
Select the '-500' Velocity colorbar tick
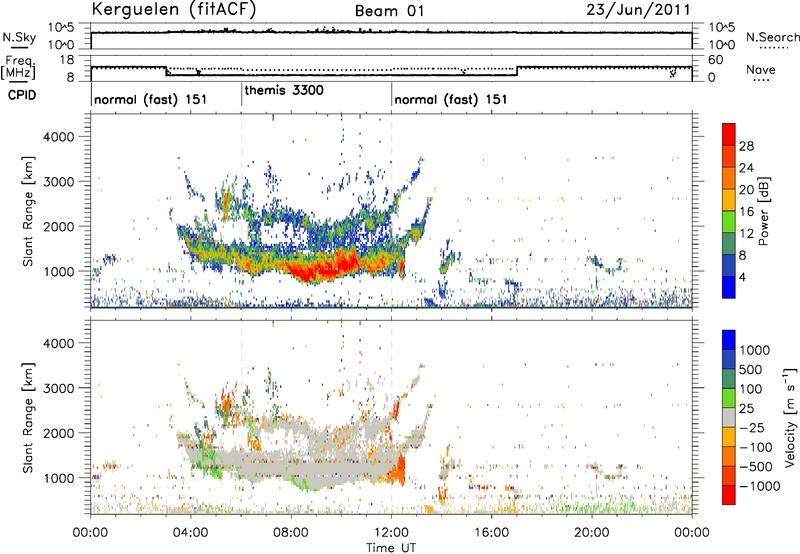pos(756,466)
